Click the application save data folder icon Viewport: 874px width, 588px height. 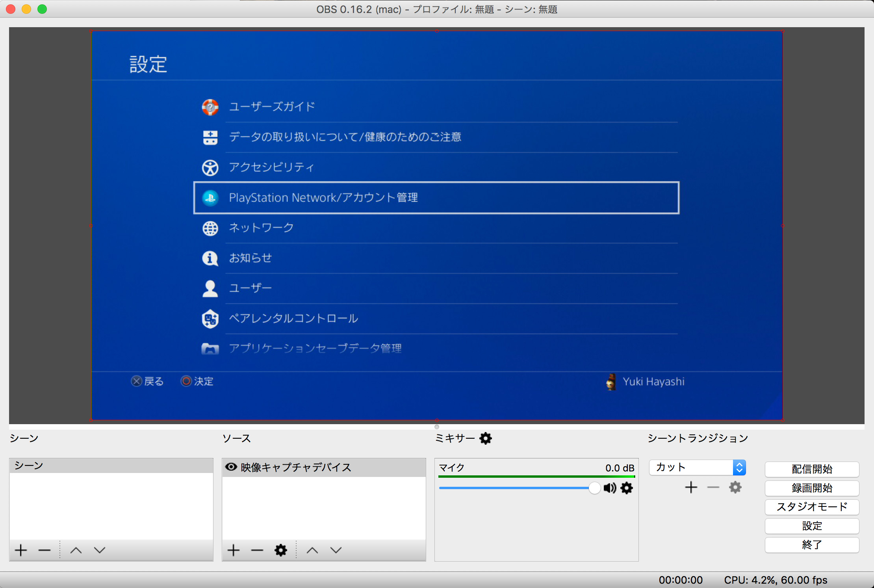click(x=210, y=349)
